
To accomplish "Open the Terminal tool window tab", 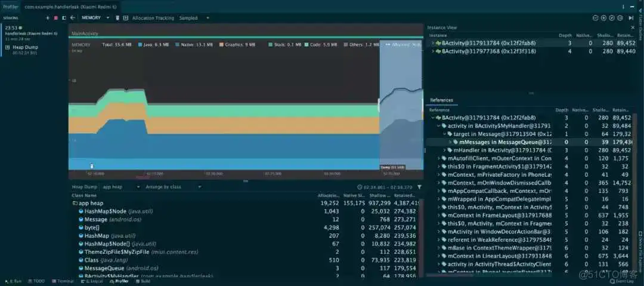I will 63,281.
